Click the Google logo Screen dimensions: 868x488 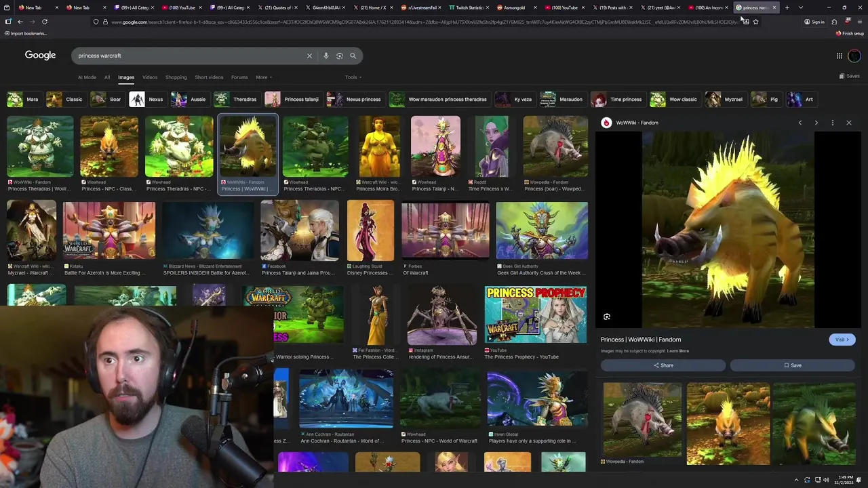pos(40,56)
